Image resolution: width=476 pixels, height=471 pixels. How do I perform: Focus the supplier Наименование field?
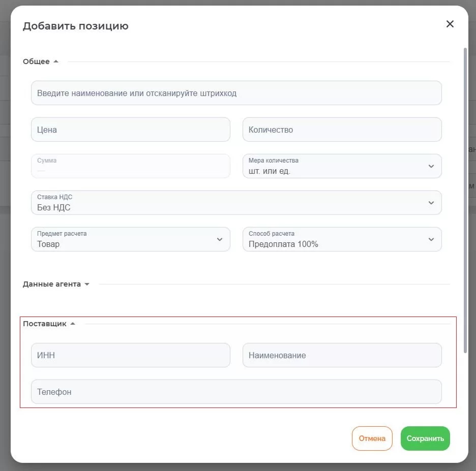coord(342,355)
